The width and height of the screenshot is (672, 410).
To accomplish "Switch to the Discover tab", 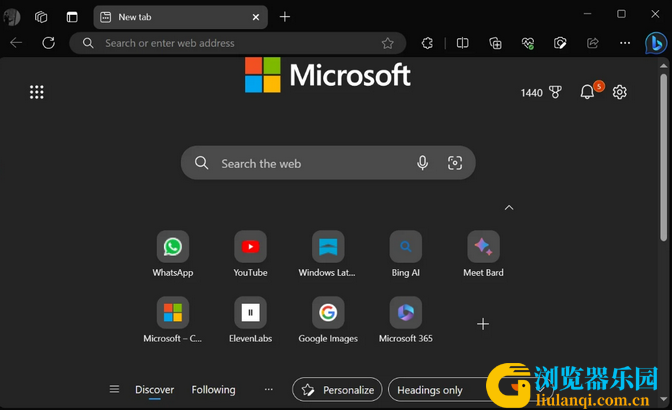I will 155,390.
